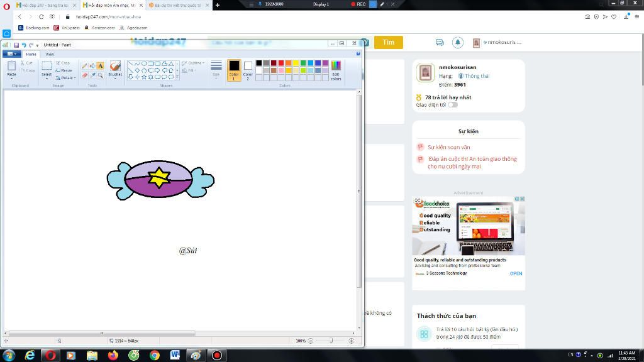Switch to the Home ribbon tab
Screen dimensions: 644x362
[x=31, y=54]
